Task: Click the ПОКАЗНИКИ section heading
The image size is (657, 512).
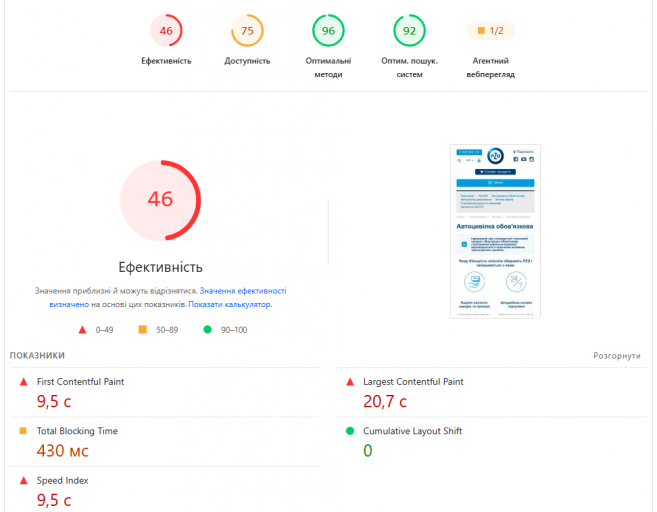Action: tap(37, 356)
